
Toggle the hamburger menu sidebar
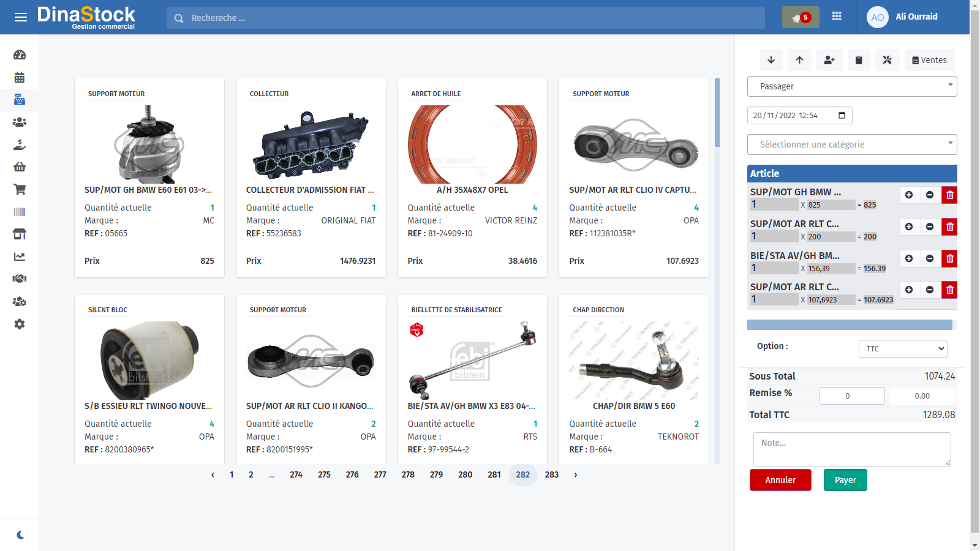pyautogui.click(x=21, y=17)
